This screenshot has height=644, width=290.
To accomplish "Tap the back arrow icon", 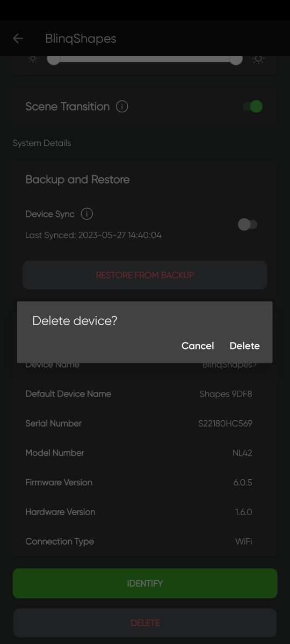I will [18, 39].
